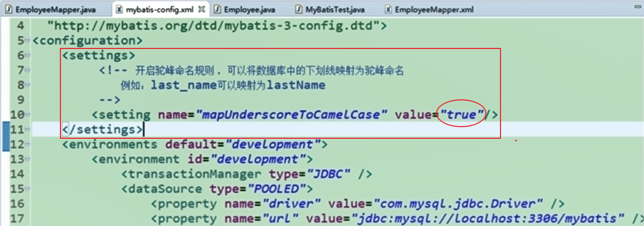The height and width of the screenshot is (226, 644).
Task: Click the mapUnderscoreToCamelCase attribute value
Action: pyautogui.click(x=292, y=115)
